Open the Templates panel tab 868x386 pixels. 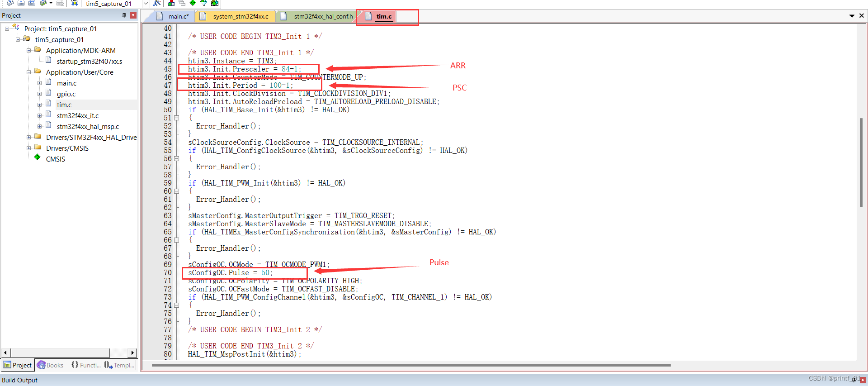pos(119,365)
